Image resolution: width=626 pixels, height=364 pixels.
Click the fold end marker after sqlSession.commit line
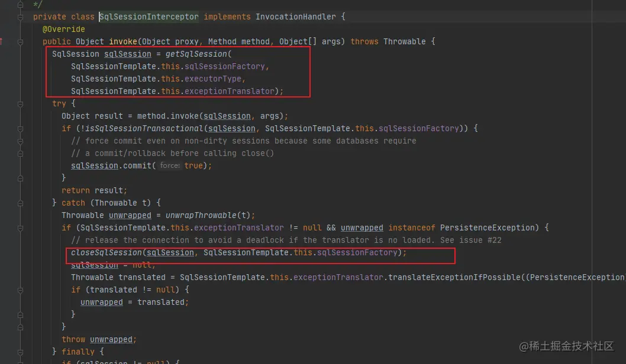pos(20,178)
